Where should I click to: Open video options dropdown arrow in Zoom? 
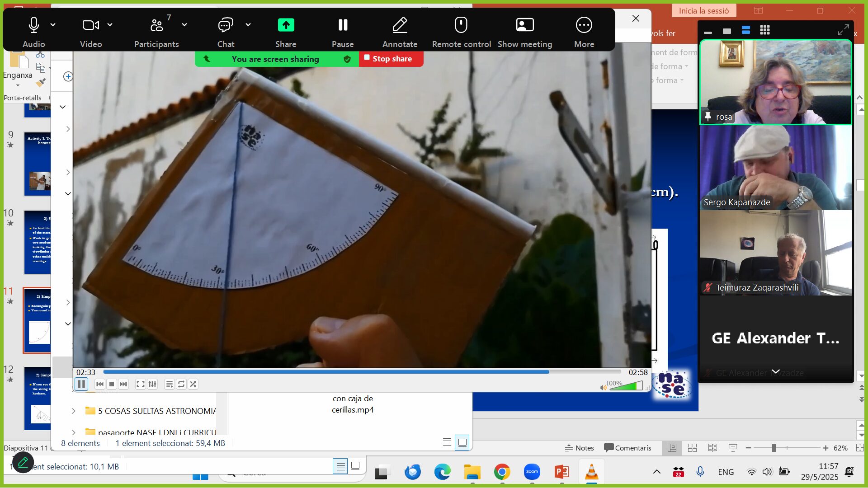(x=110, y=25)
